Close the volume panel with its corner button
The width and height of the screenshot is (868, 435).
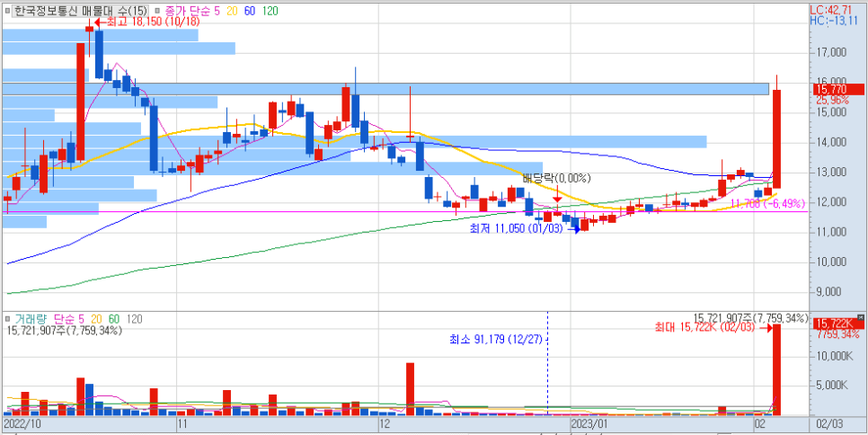pos(860,316)
